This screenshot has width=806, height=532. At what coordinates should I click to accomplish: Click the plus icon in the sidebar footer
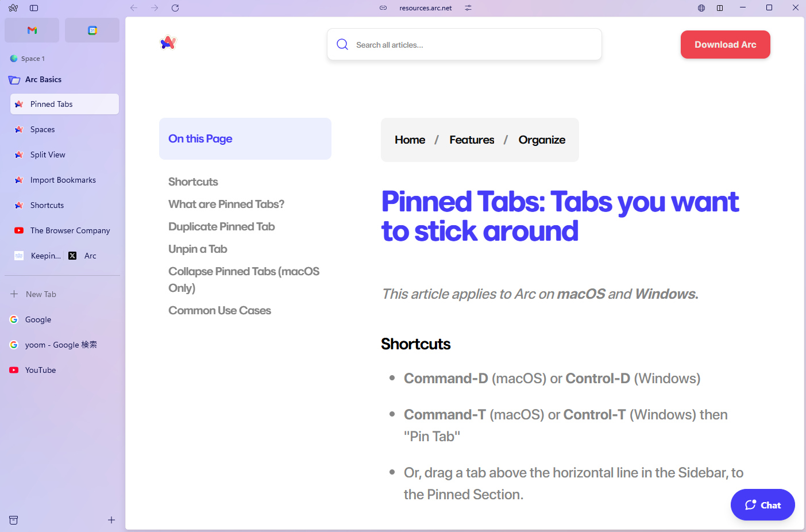coord(111,520)
